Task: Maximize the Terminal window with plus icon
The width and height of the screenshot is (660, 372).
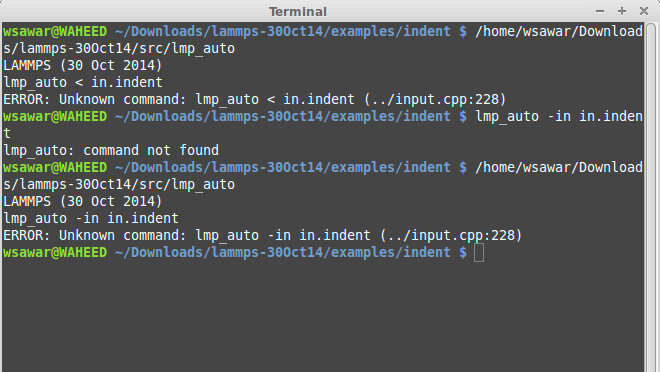Action: (622, 11)
